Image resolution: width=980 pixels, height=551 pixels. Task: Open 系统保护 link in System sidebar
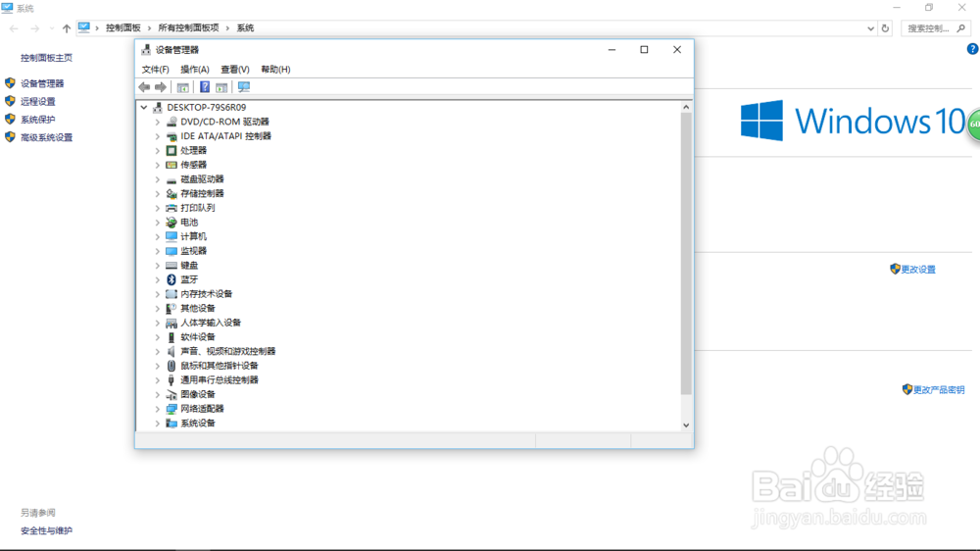click(x=38, y=120)
